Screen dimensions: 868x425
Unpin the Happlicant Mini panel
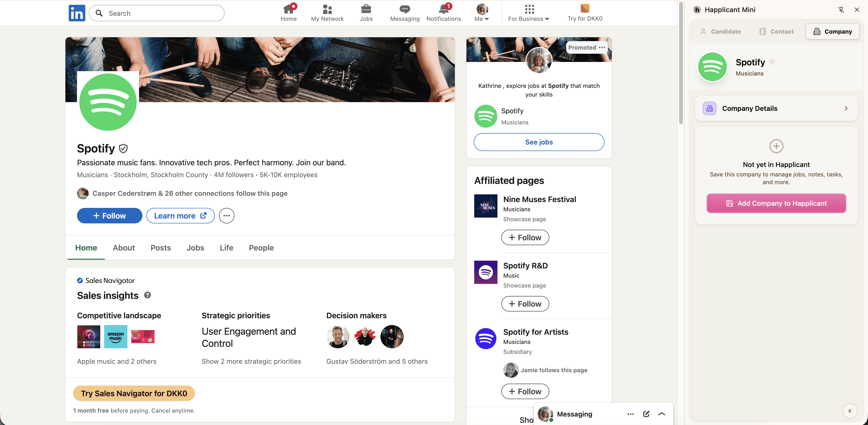click(841, 10)
